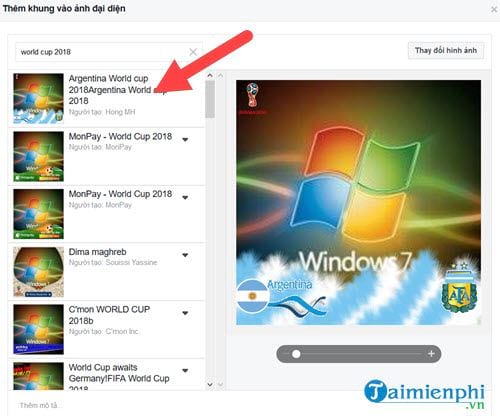Click the frame list scrollbar thumb

coord(210,99)
